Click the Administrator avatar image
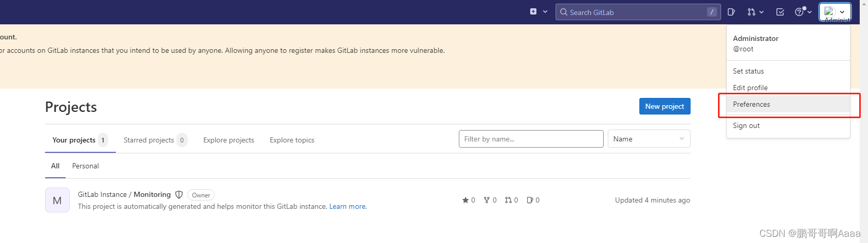The height and width of the screenshot is (243, 868). 830,12
